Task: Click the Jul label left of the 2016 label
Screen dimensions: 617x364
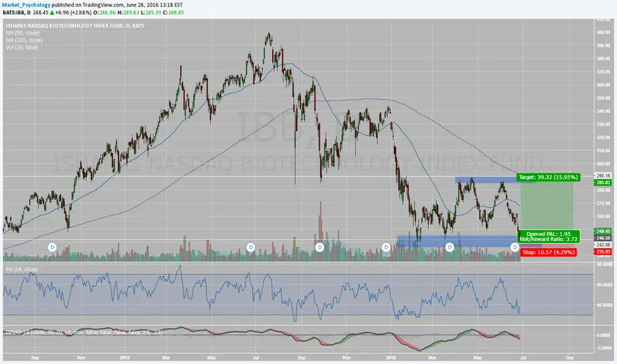Action: click(256, 357)
